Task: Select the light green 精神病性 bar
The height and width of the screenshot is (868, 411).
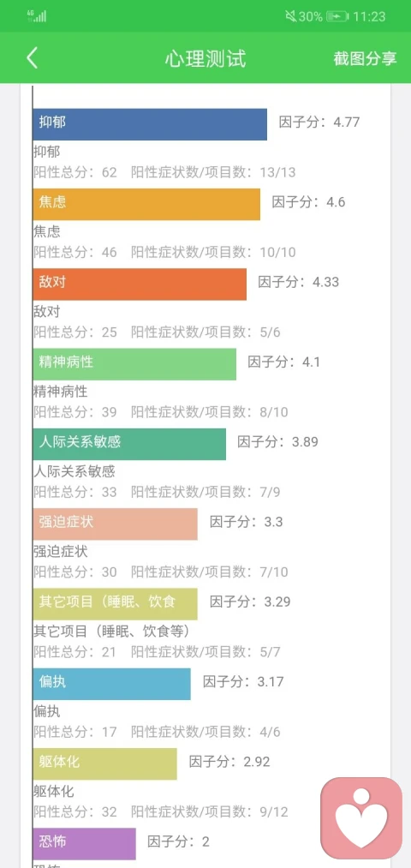Action: coord(134,364)
